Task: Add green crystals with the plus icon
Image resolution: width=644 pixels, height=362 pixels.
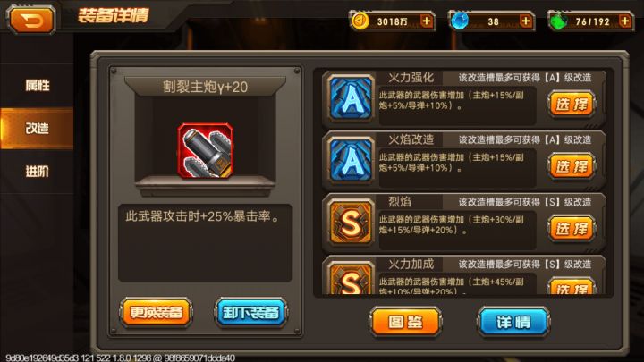Action: 624,21
